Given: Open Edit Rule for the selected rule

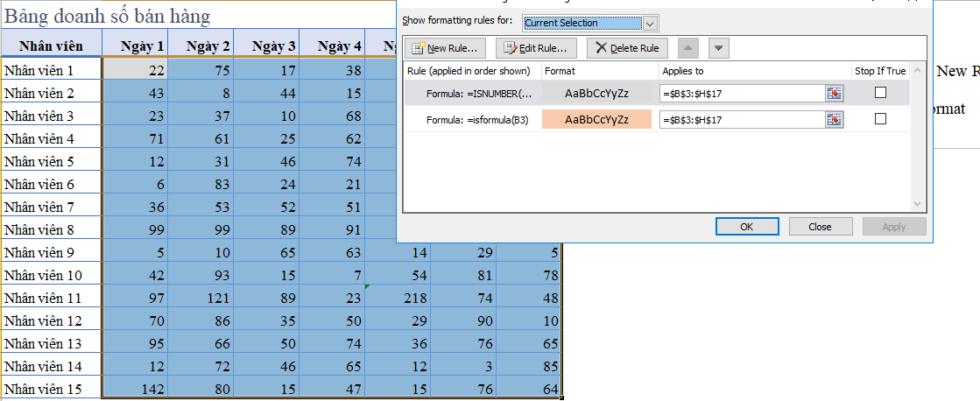Looking at the screenshot, I should click(x=536, y=48).
